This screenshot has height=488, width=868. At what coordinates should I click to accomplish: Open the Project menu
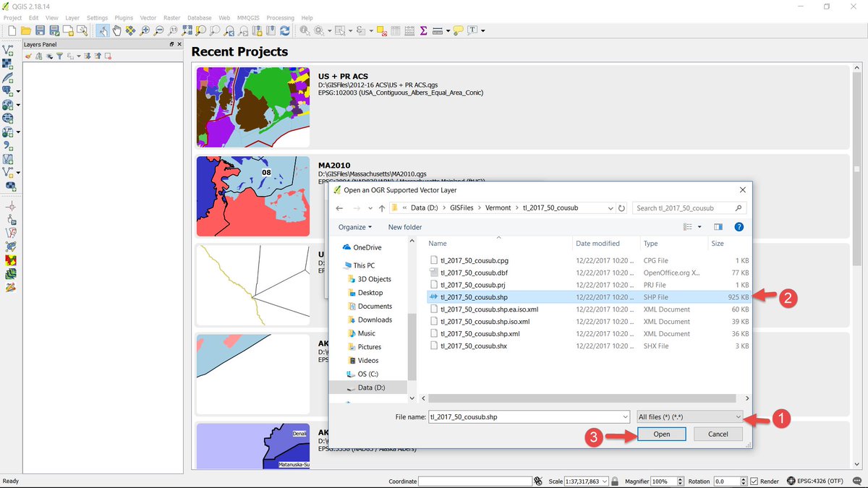click(x=13, y=17)
